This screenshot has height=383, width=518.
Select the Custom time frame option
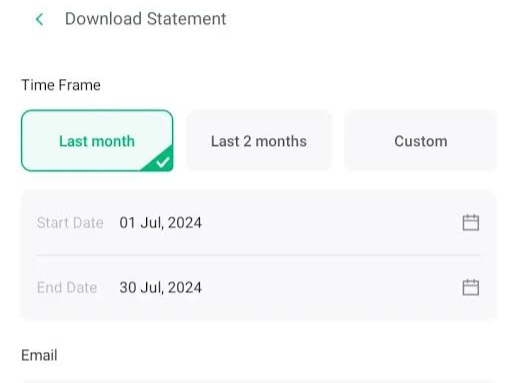[421, 141]
